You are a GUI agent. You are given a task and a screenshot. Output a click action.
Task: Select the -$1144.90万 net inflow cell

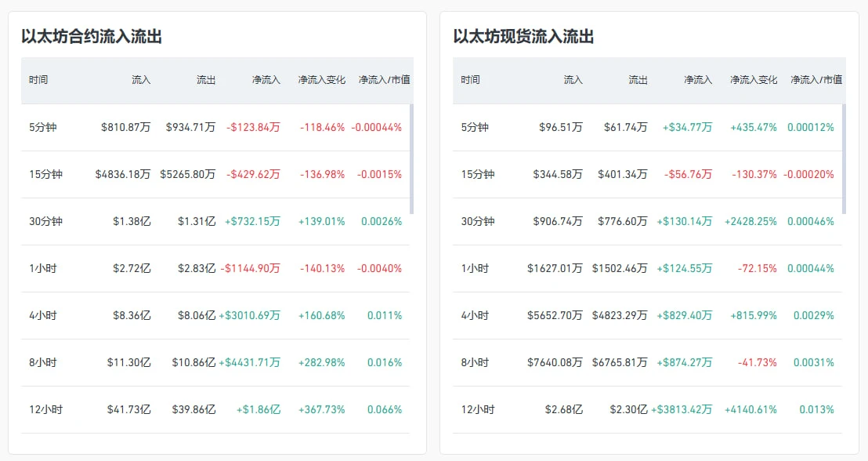tap(250, 269)
